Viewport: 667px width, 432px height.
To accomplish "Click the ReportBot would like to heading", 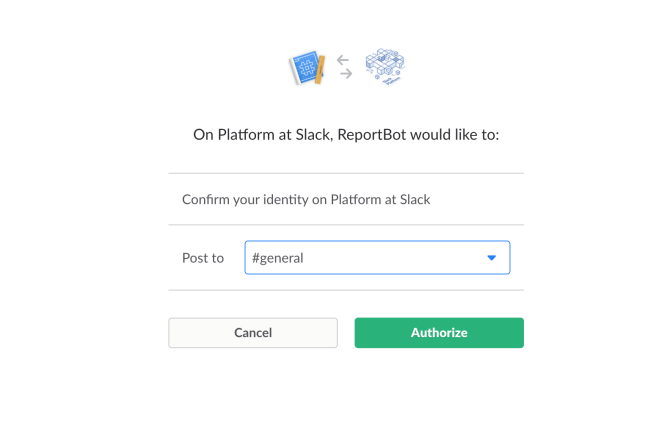I will coord(346,134).
